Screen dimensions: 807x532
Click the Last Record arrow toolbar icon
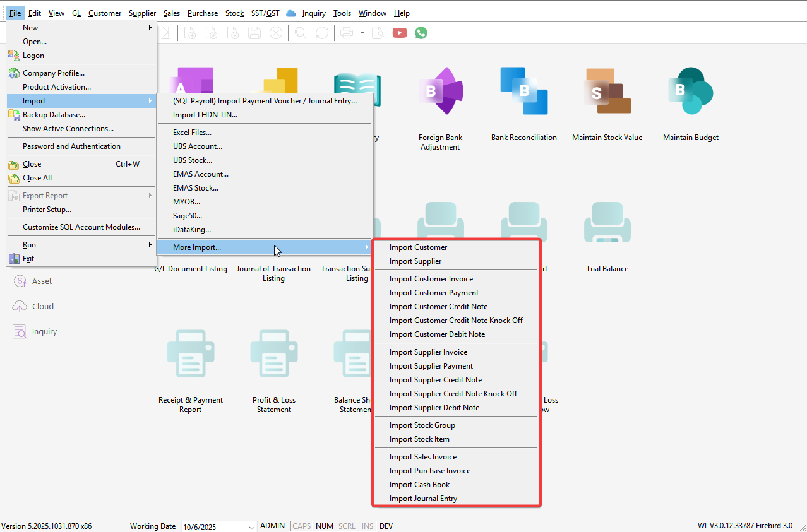(x=165, y=33)
